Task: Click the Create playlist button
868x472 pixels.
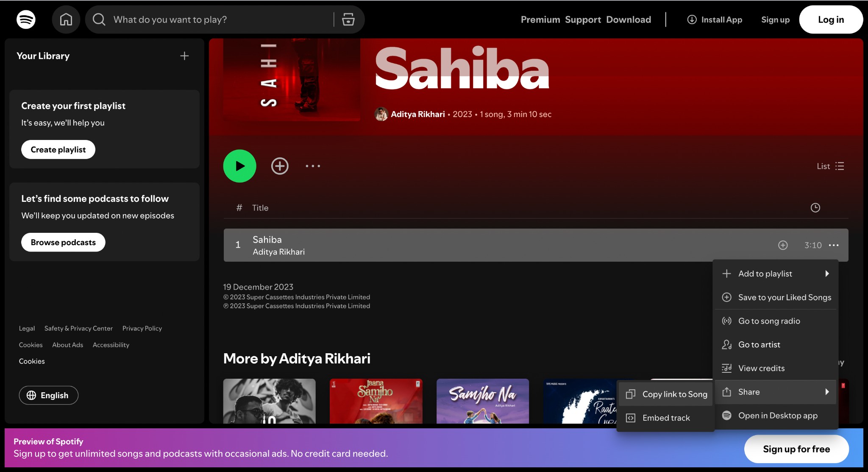Action: click(58, 150)
